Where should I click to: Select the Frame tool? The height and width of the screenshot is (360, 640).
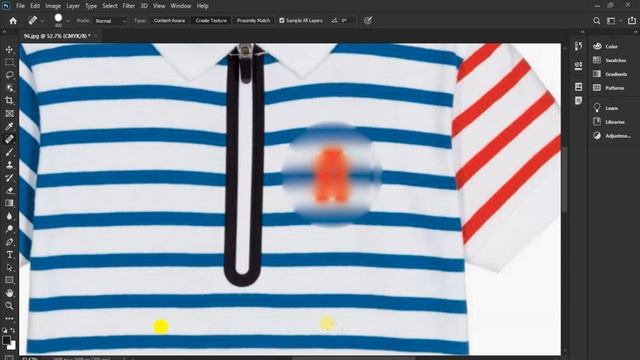point(9,113)
